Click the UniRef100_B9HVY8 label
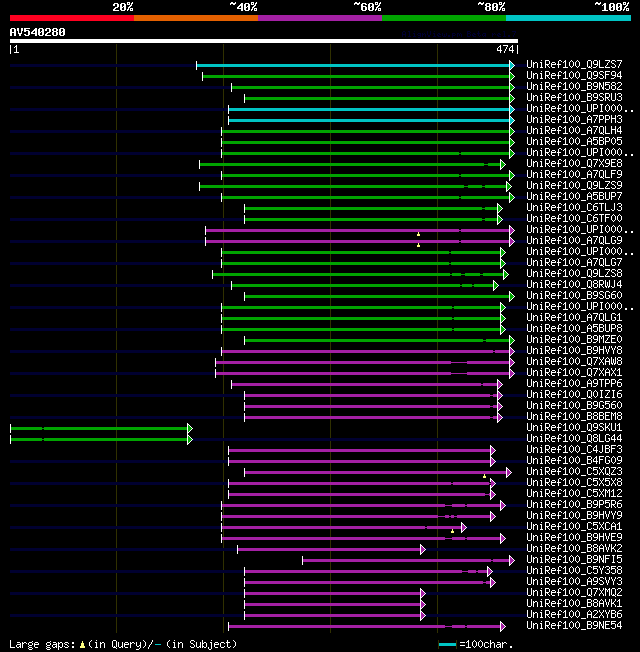640x652 pixels. tap(574, 351)
